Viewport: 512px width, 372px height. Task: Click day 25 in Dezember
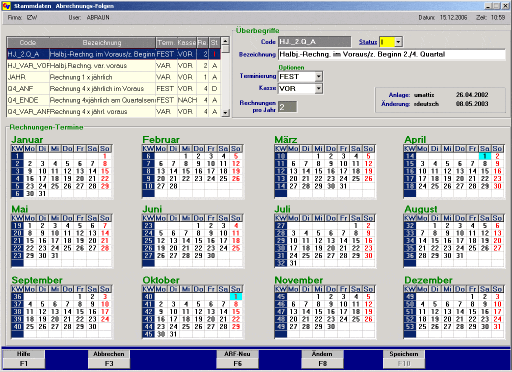pos(422,327)
